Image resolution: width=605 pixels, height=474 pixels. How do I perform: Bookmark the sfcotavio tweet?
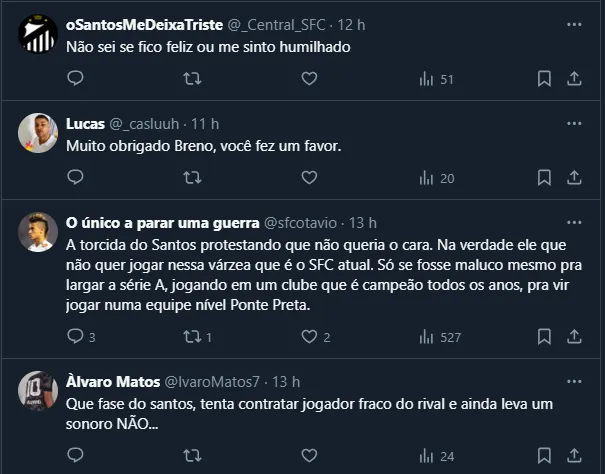(x=543, y=337)
